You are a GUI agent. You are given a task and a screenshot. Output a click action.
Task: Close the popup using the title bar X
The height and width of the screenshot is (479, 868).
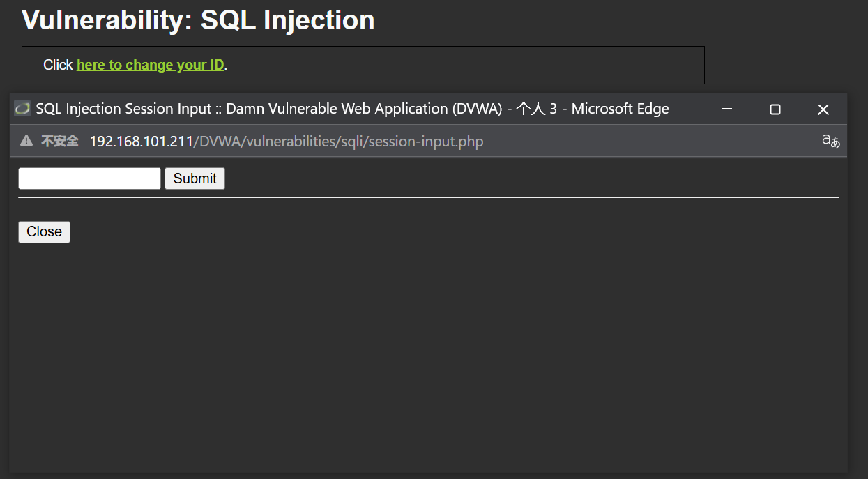pyautogui.click(x=823, y=109)
